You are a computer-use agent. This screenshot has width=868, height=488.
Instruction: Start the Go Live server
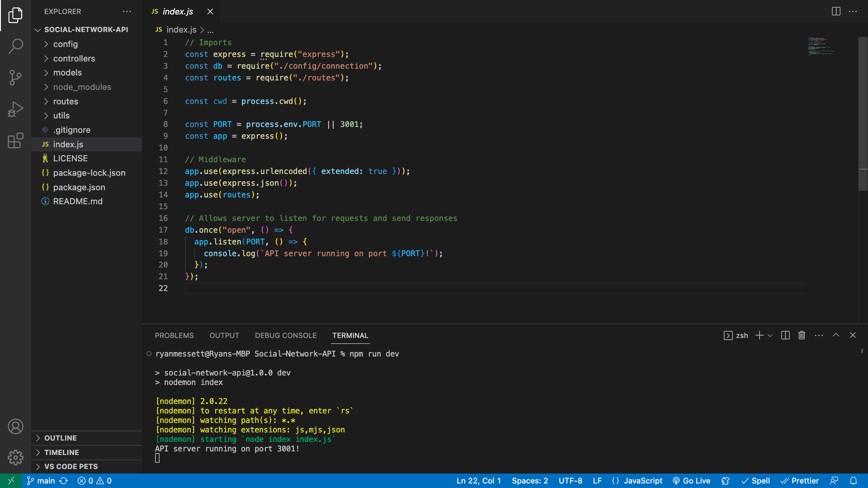[x=691, y=480]
